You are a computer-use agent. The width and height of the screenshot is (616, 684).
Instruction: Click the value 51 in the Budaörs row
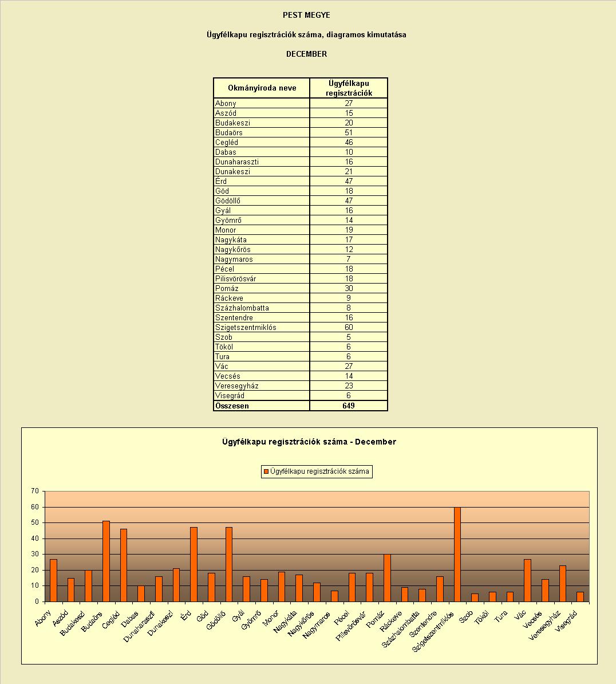[349, 132]
